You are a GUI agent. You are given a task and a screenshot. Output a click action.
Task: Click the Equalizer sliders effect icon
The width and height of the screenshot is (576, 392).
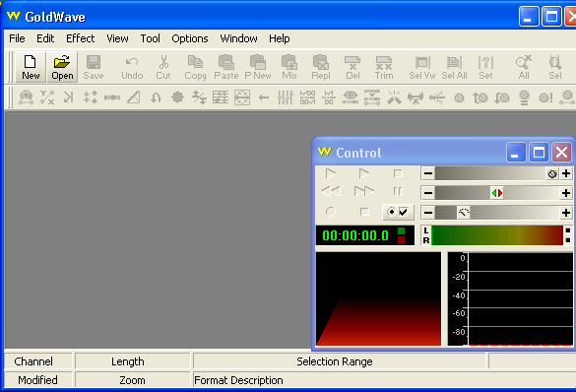286,98
